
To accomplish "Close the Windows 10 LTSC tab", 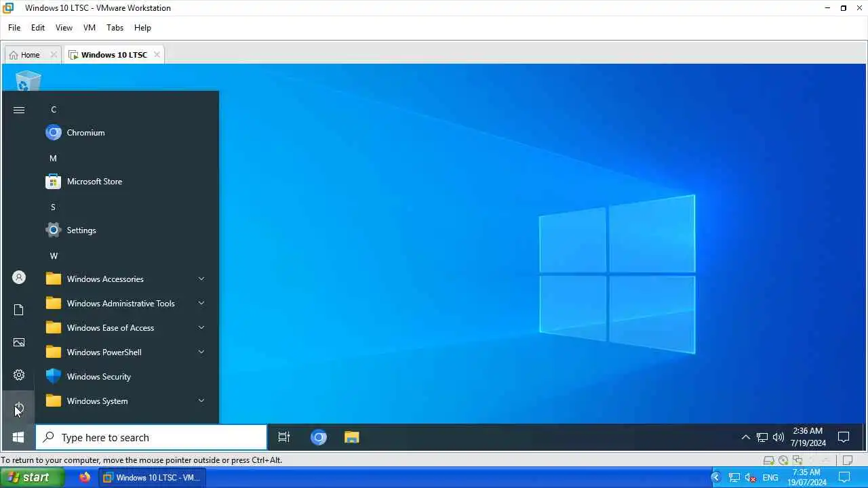I will (x=157, y=55).
